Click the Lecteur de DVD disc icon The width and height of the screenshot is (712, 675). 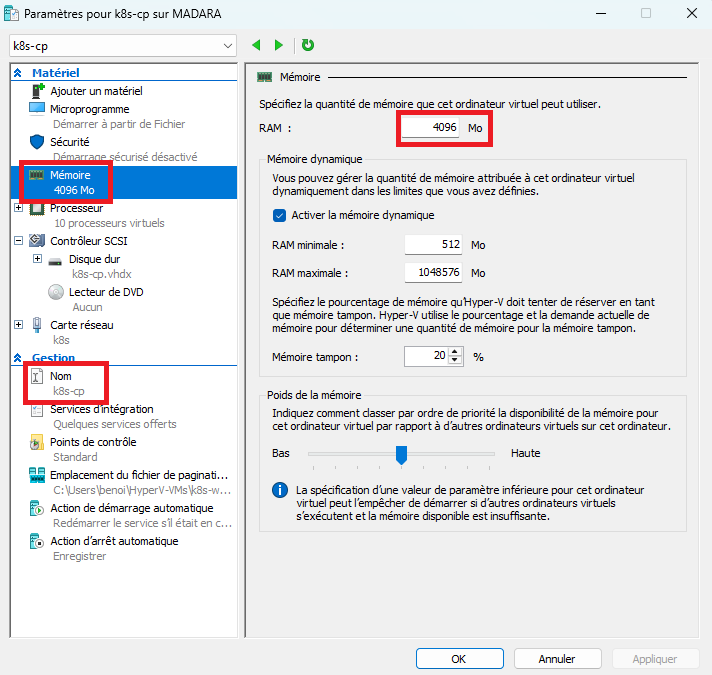coord(56,292)
